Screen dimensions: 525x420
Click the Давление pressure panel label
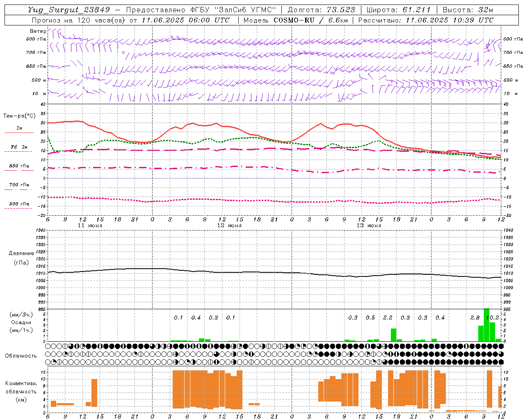tap(21, 253)
